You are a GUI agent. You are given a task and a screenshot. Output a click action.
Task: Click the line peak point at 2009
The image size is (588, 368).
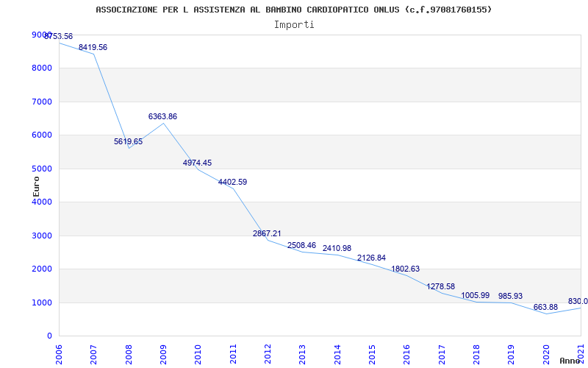pos(163,123)
